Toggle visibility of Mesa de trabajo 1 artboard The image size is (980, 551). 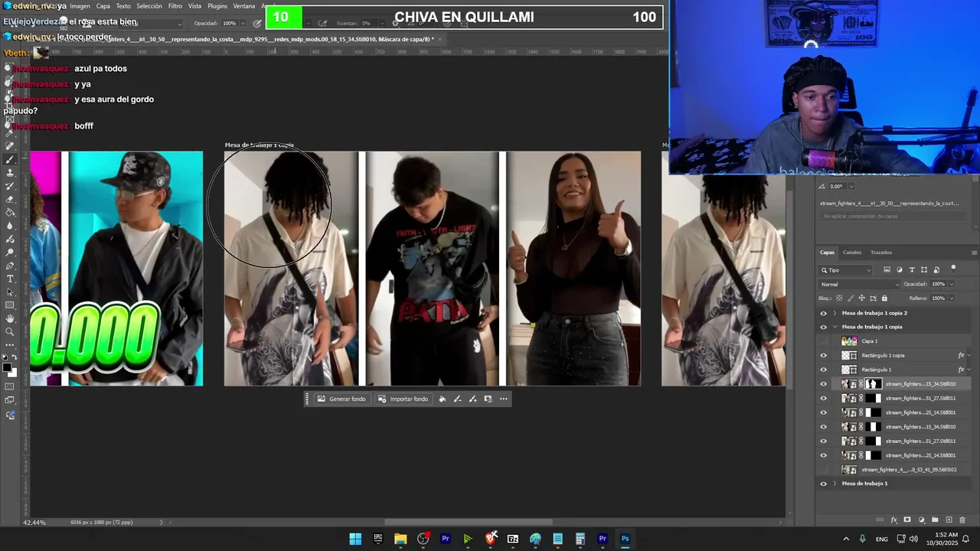click(824, 484)
